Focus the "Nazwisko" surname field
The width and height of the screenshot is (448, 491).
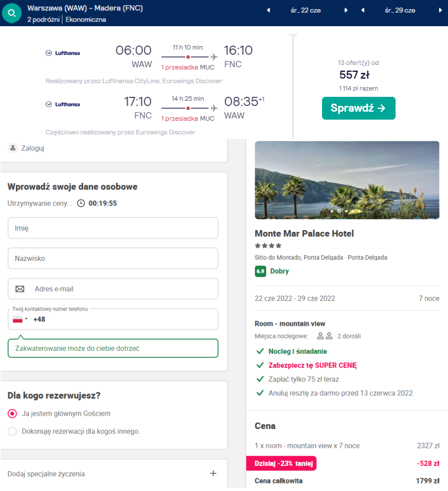113,258
